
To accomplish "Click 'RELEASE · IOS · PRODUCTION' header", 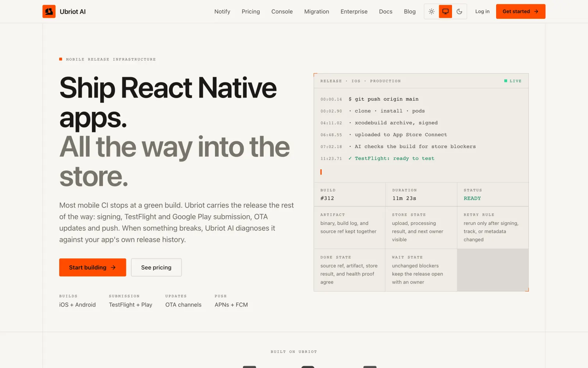I will point(361,81).
